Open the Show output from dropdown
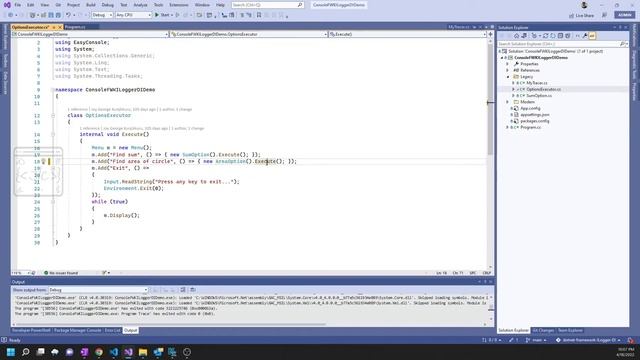The width and height of the screenshot is (640, 360). coord(98,290)
